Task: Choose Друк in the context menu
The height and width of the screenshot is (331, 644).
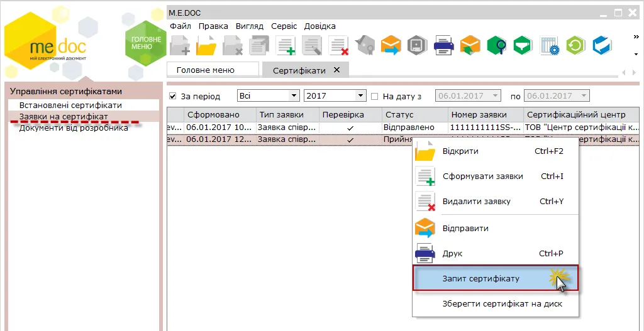Action: pyautogui.click(x=496, y=254)
